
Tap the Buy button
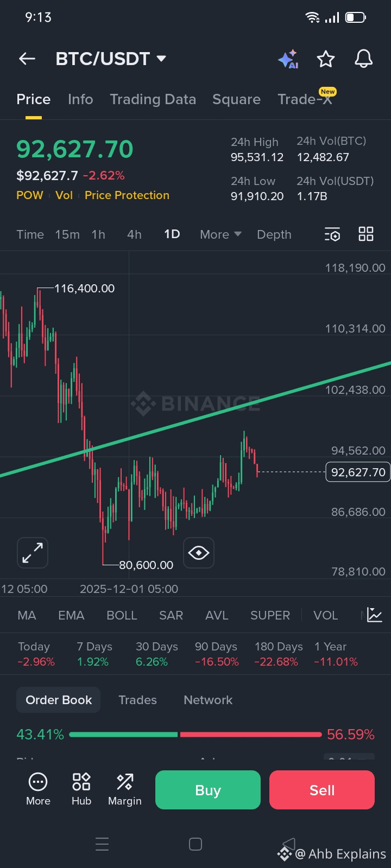point(208,790)
